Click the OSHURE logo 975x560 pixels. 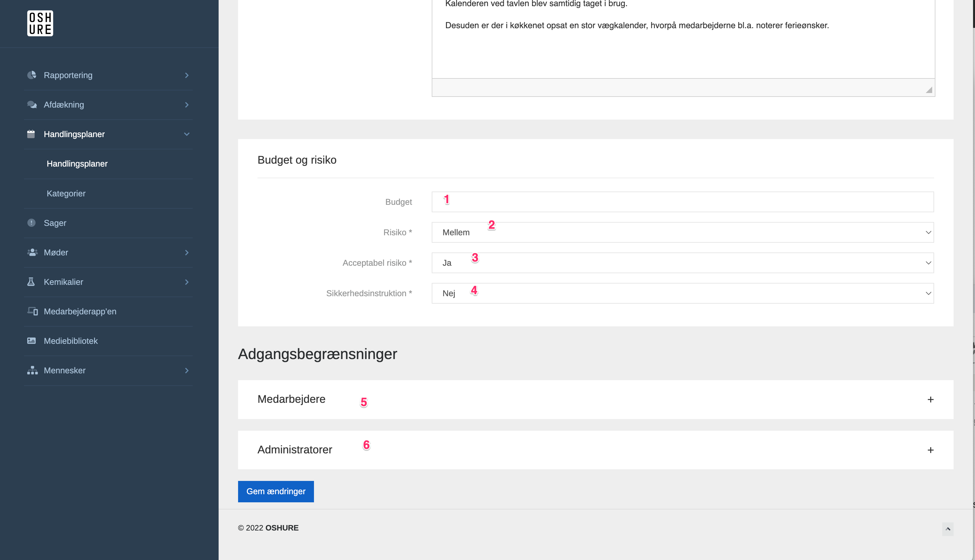40,23
